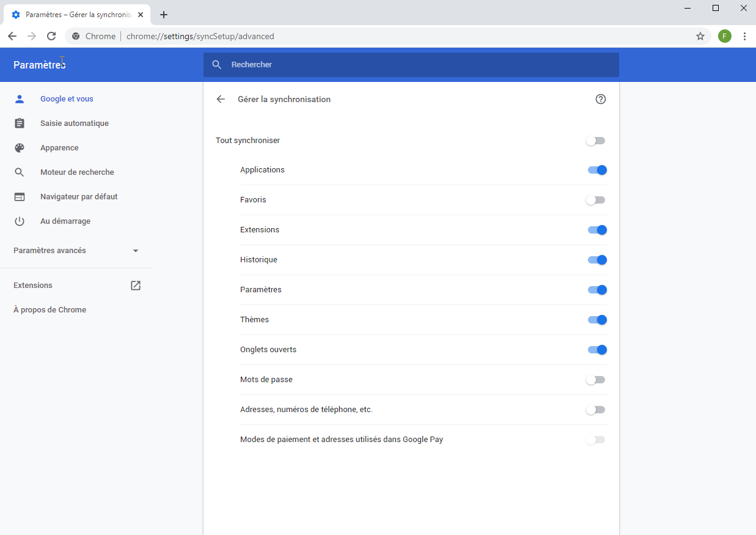Viewport: 756px width, 535px height.
Task: Click the profile avatar F in the toolbar
Action: point(724,36)
